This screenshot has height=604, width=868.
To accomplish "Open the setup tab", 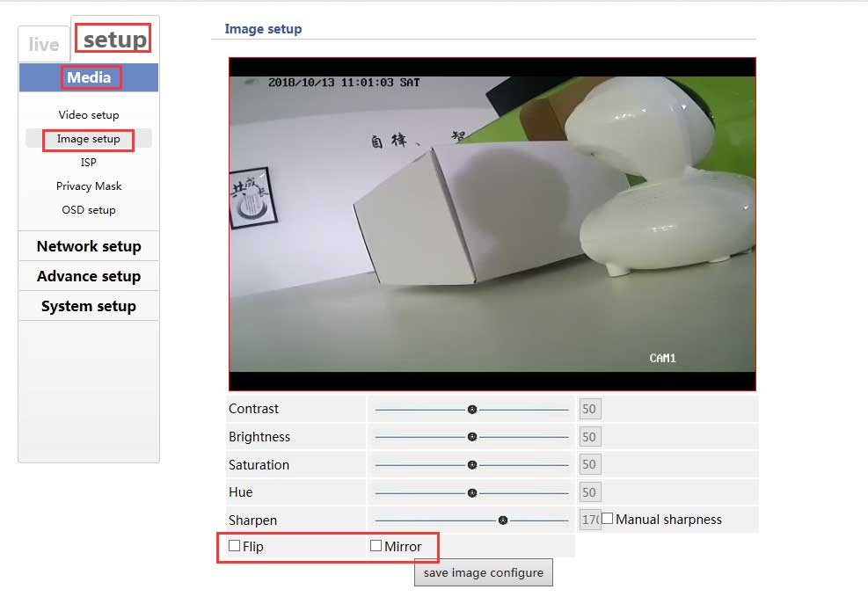I will pyautogui.click(x=113, y=40).
